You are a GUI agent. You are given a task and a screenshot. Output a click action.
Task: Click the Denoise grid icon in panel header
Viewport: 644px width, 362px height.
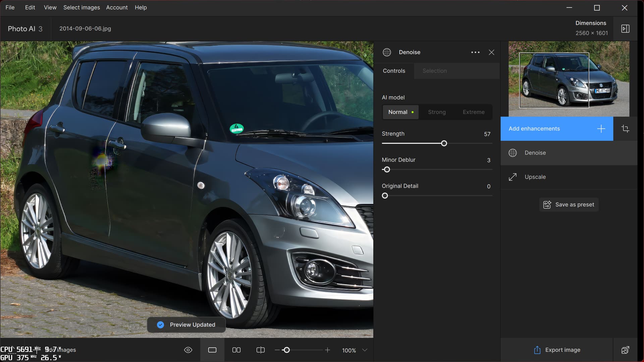coord(387,52)
